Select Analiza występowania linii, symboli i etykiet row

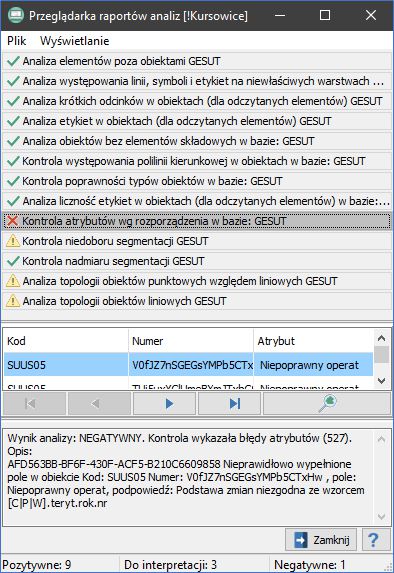[197, 81]
